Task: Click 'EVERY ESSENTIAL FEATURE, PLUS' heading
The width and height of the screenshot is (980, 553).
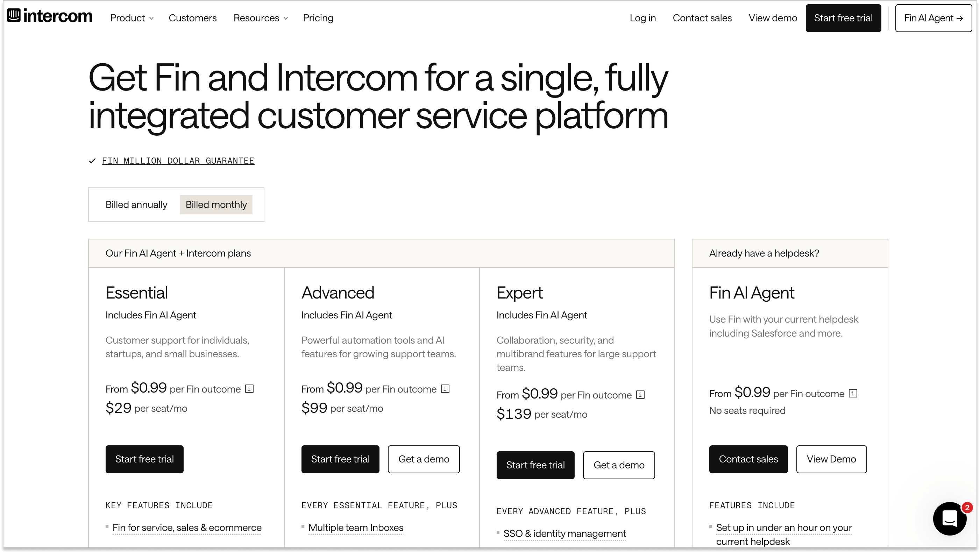Action: [379, 505]
